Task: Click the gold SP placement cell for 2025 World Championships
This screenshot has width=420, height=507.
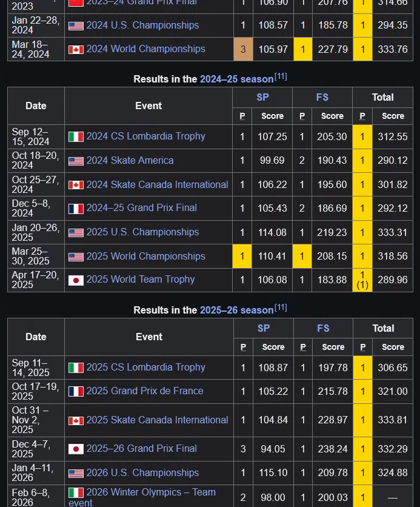Action: [242, 257]
